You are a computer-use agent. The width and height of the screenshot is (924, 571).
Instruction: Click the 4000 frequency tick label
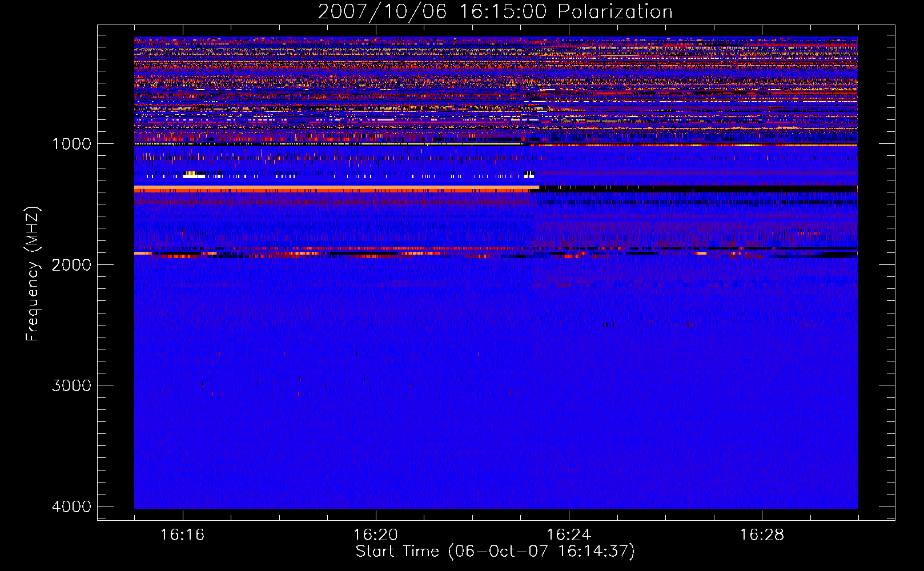click(x=71, y=506)
